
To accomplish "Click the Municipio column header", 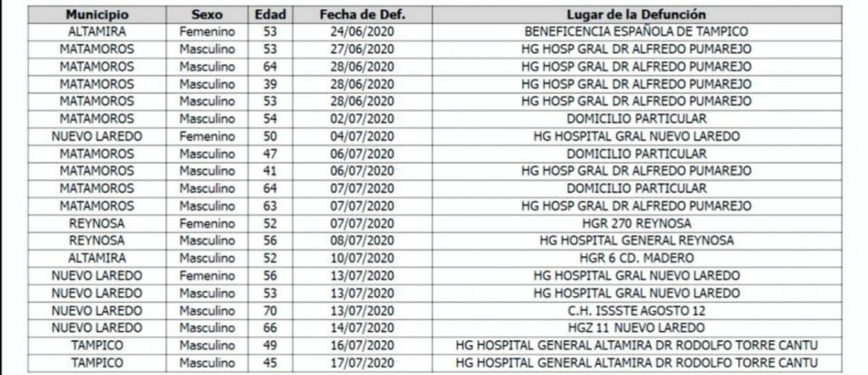I will click(97, 14).
